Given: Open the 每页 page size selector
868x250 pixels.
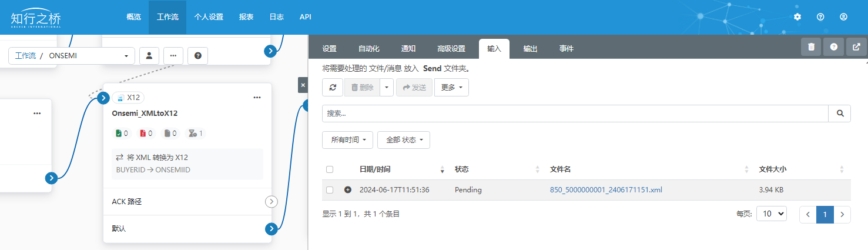Looking at the screenshot, I should [x=771, y=214].
